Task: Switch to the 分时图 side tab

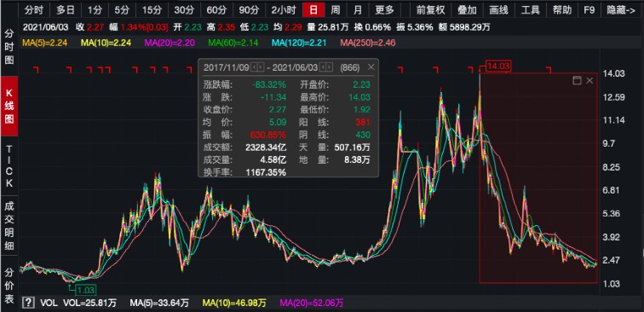Action: click(9, 47)
